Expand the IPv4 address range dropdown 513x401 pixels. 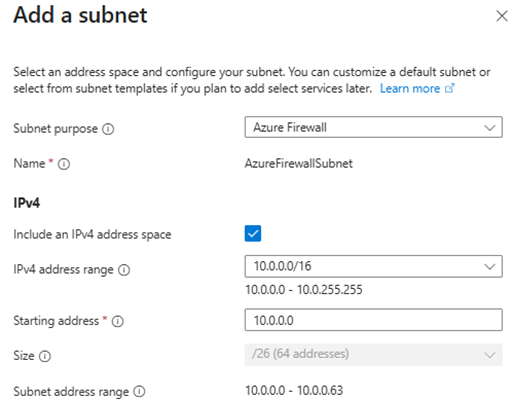(x=373, y=266)
